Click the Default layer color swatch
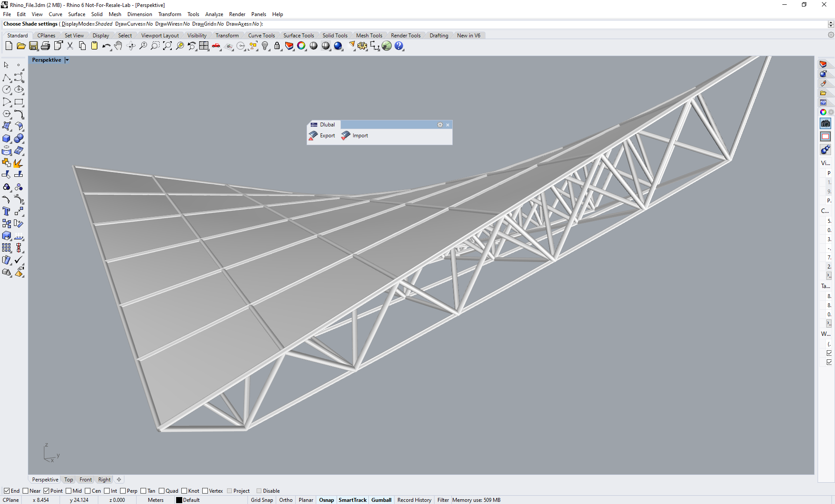835x504 pixels. 179,500
